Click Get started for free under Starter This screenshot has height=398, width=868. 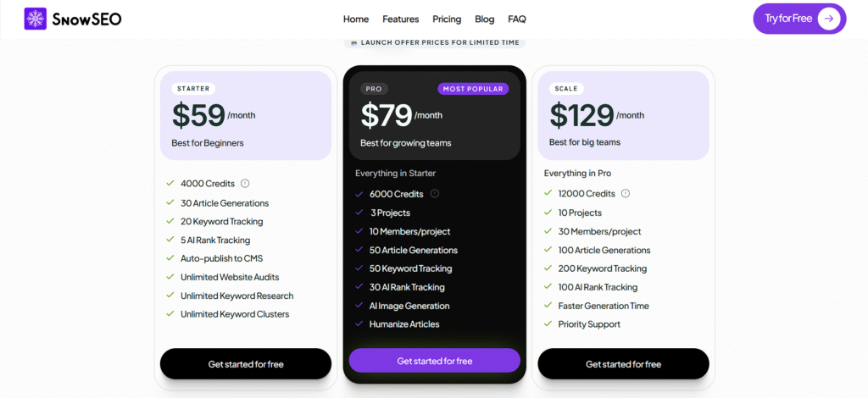pyautogui.click(x=246, y=364)
